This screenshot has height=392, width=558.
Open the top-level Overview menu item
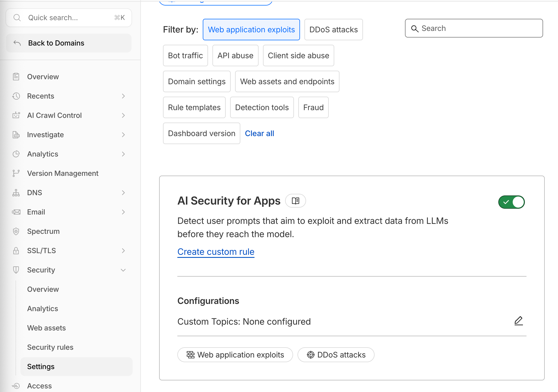pos(69,77)
